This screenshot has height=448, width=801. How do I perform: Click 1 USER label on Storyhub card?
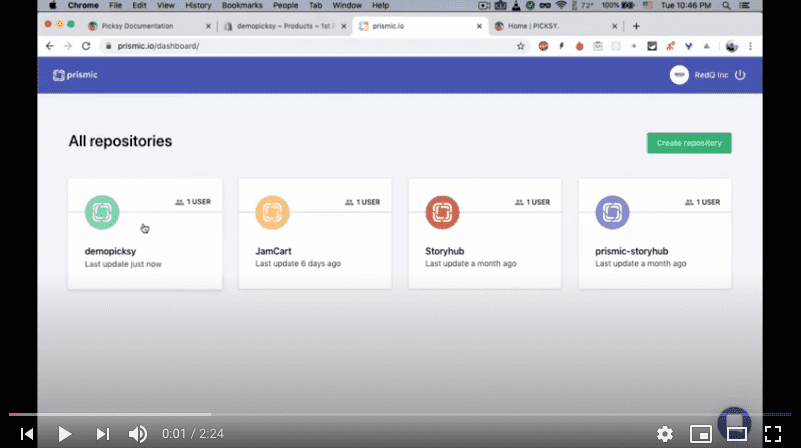[x=532, y=202]
